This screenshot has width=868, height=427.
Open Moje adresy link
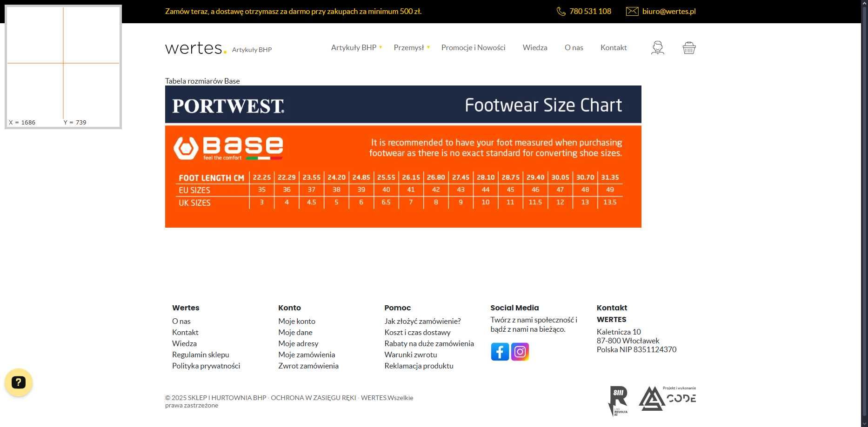click(298, 343)
